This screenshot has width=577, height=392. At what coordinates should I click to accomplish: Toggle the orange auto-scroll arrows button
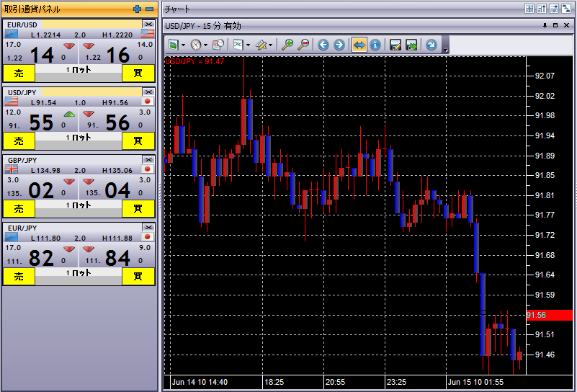tap(359, 45)
